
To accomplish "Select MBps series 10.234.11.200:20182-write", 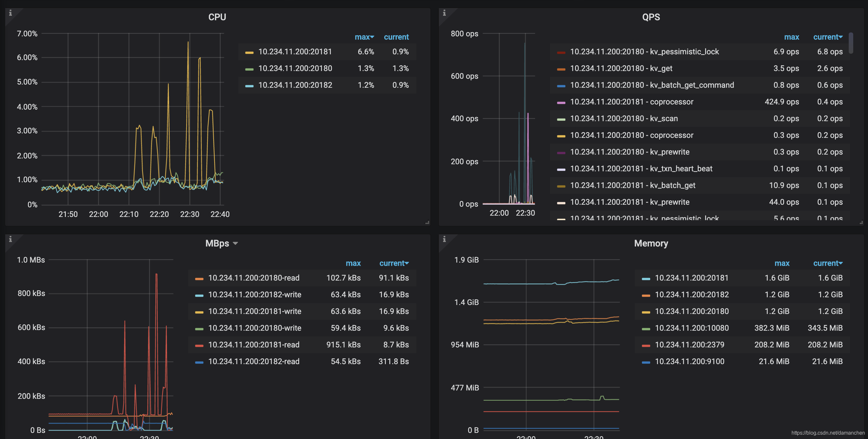I will click(254, 294).
